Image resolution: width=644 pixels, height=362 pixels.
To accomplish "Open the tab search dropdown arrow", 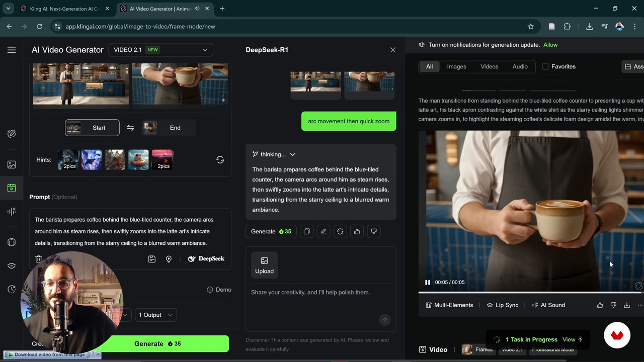I will (x=8, y=9).
